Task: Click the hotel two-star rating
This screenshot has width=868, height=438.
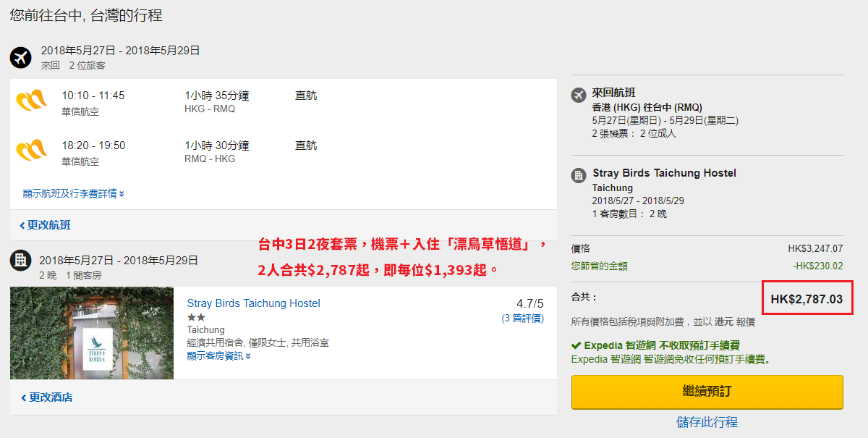Action: coord(196,317)
